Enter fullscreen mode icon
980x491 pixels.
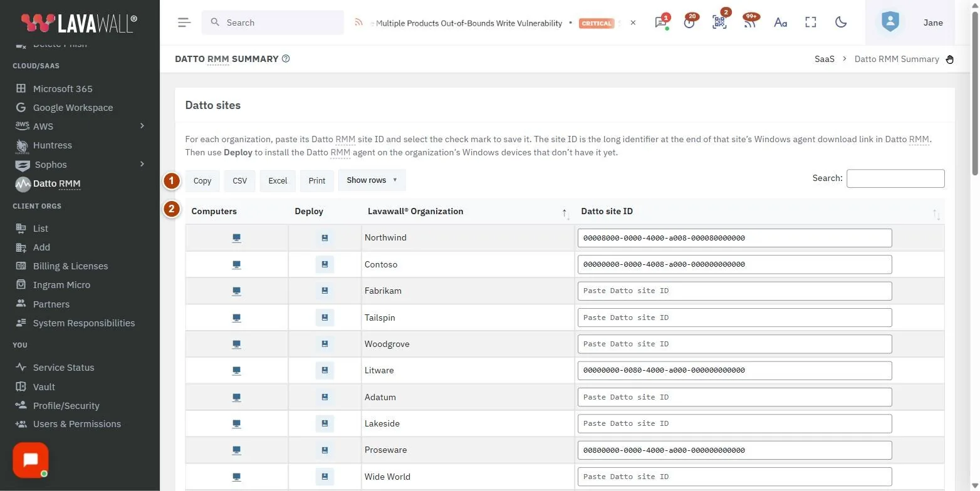pyautogui.click(x=811, y=23)
